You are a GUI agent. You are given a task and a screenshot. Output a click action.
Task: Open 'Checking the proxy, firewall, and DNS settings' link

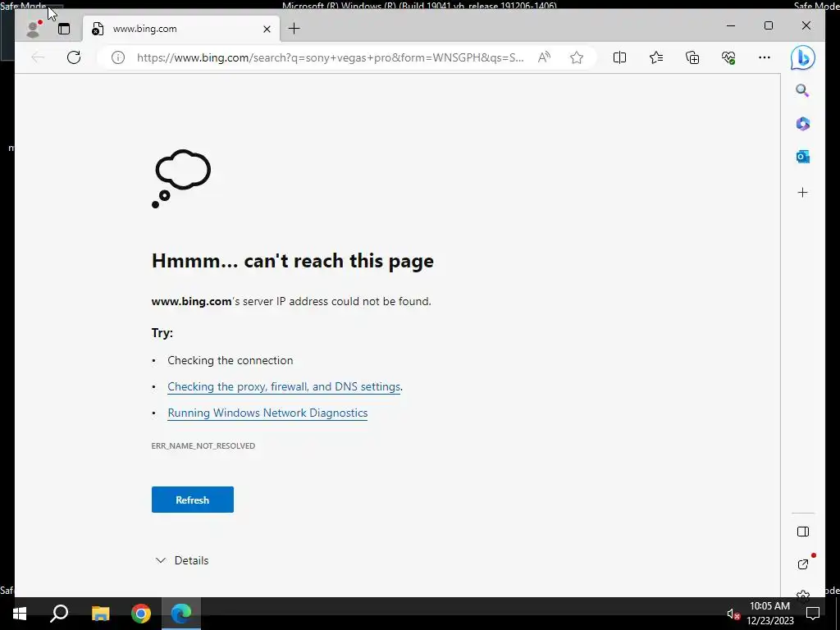[284, 387]
